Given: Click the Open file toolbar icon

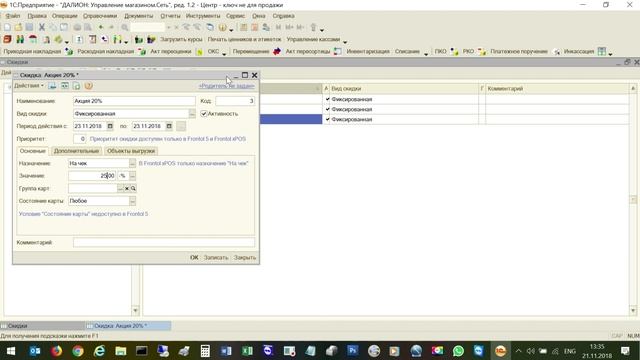Looking at the screenshot, I should (18, 27).
